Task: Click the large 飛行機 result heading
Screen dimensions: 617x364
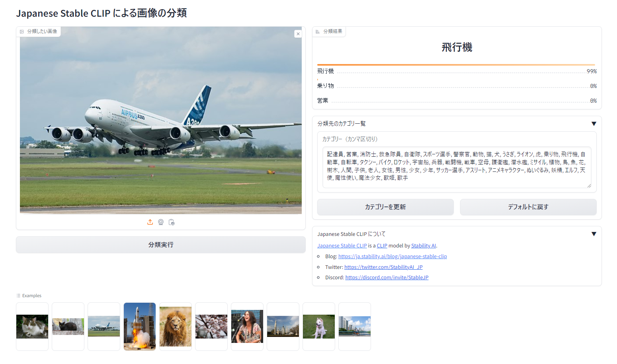Action: [457, 47]
